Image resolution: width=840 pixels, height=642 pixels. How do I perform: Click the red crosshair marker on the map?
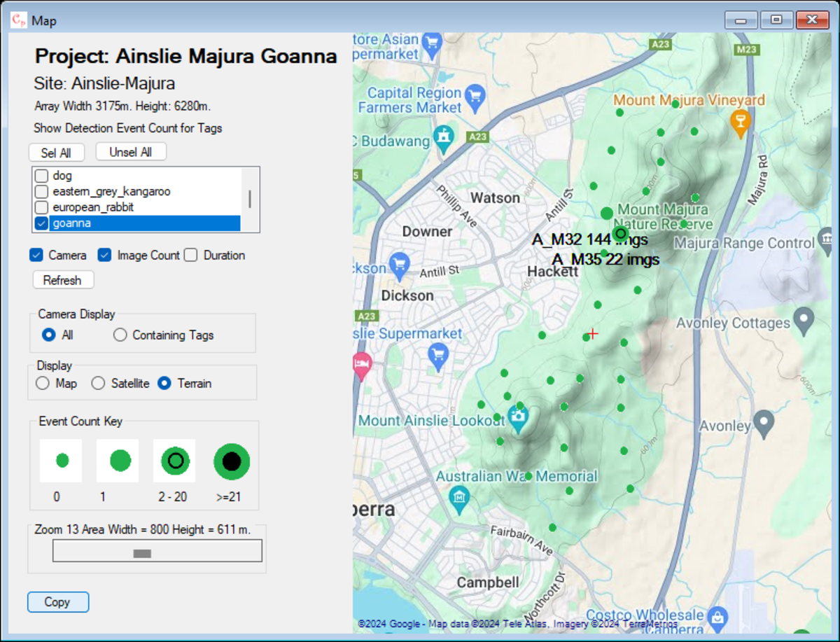click(592, 334)
